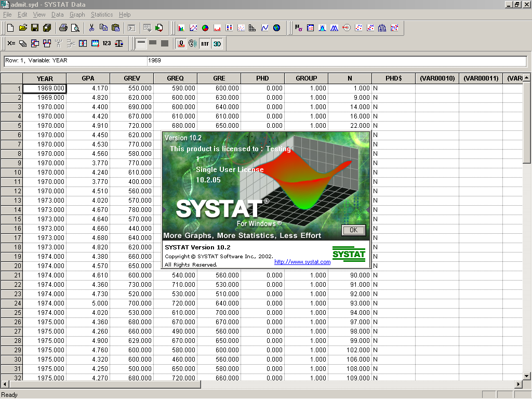Viewport: 532px width, 399px height.
Task: Click the Save diskette icon
Action: [x=35, y=28]
